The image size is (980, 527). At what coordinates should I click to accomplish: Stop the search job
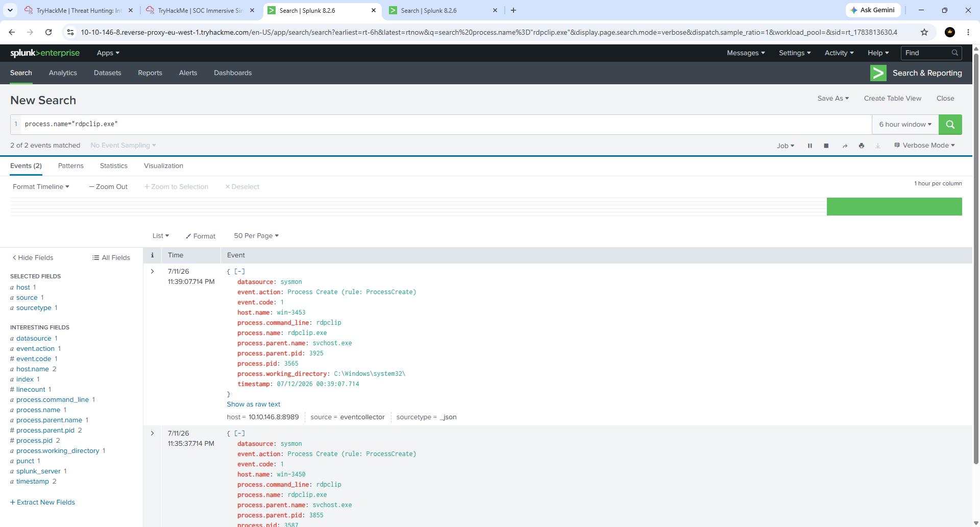click(x=826, y=146)
